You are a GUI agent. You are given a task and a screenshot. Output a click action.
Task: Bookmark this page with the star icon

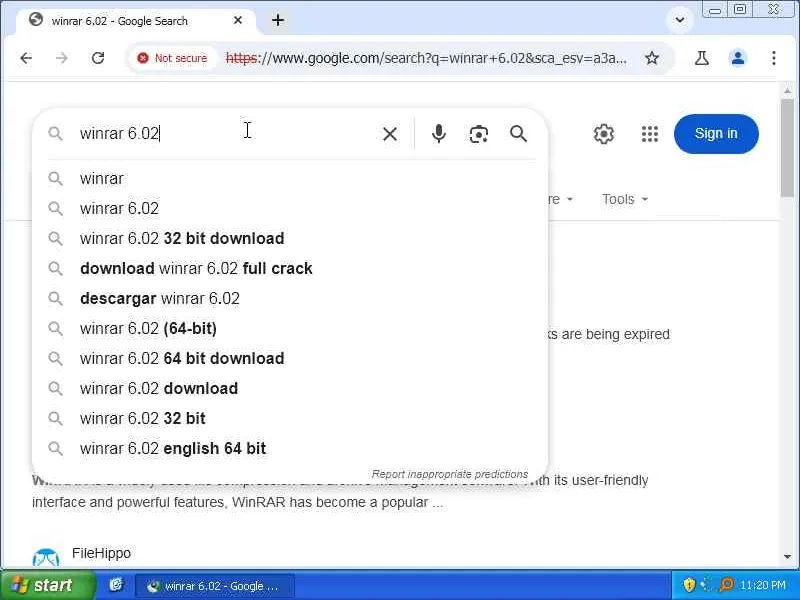pyautogui.click(x=652, y=58)
